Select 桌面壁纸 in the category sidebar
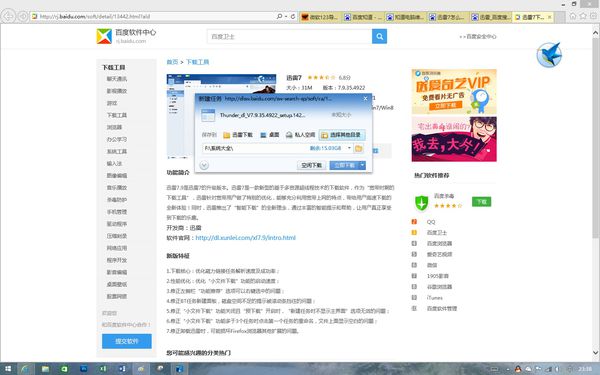The image size is (600, 375). (x=116, y=284)
